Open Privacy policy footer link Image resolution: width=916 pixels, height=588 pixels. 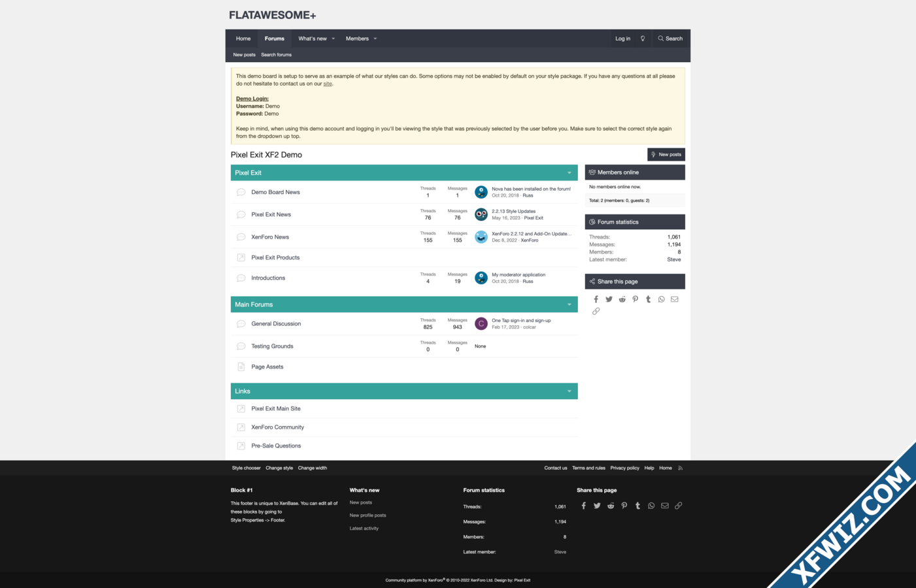(x=625, y=468)
